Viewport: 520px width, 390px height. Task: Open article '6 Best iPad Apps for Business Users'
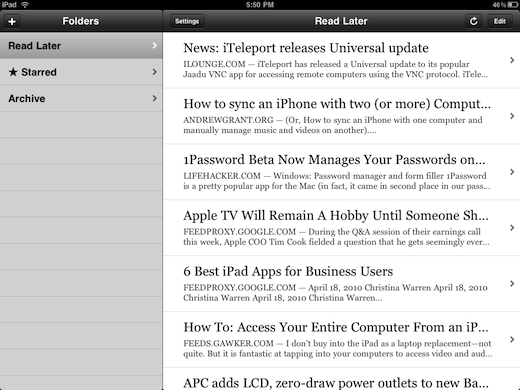[x=341, y=284]
